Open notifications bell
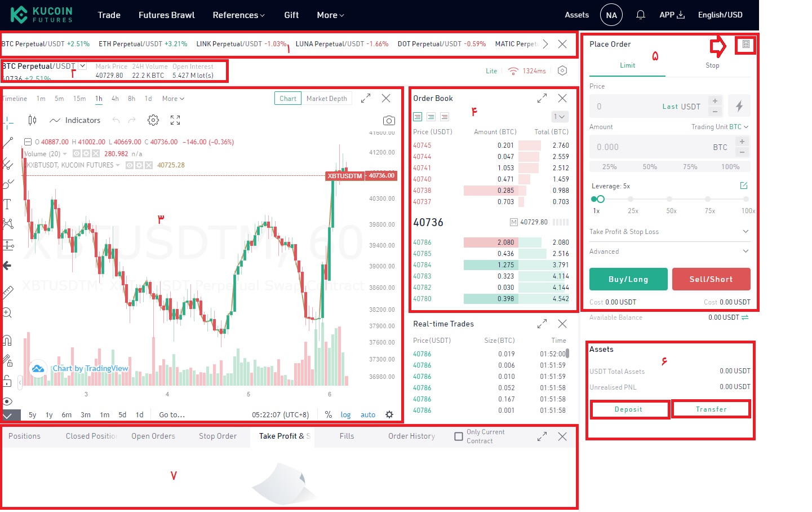This screenshot has width=812, height=512. pyautogui.click(x=641, y=15)
